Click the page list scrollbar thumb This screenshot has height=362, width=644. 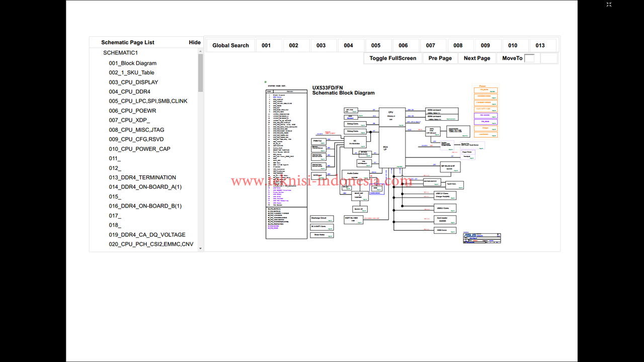[201, 73]
